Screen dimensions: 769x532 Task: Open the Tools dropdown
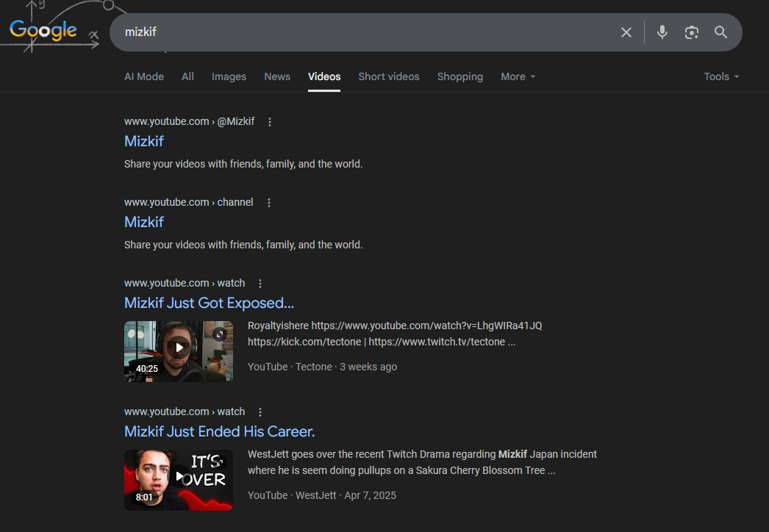click(720, 76)
